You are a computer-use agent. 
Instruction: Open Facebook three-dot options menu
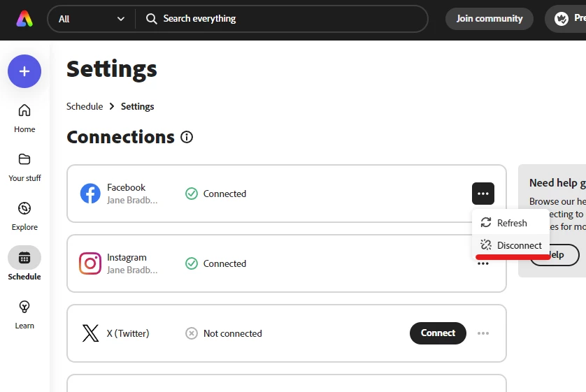[483, 194]
